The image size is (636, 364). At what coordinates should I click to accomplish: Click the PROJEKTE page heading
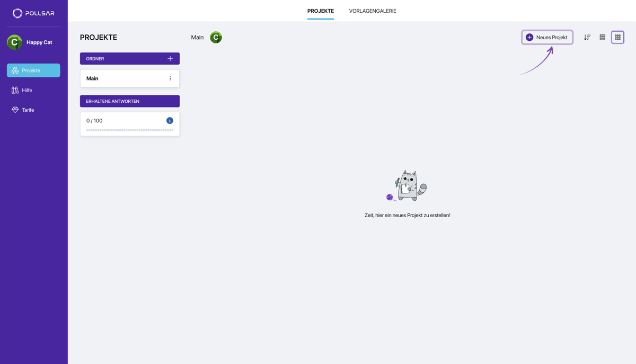point(99,38)
